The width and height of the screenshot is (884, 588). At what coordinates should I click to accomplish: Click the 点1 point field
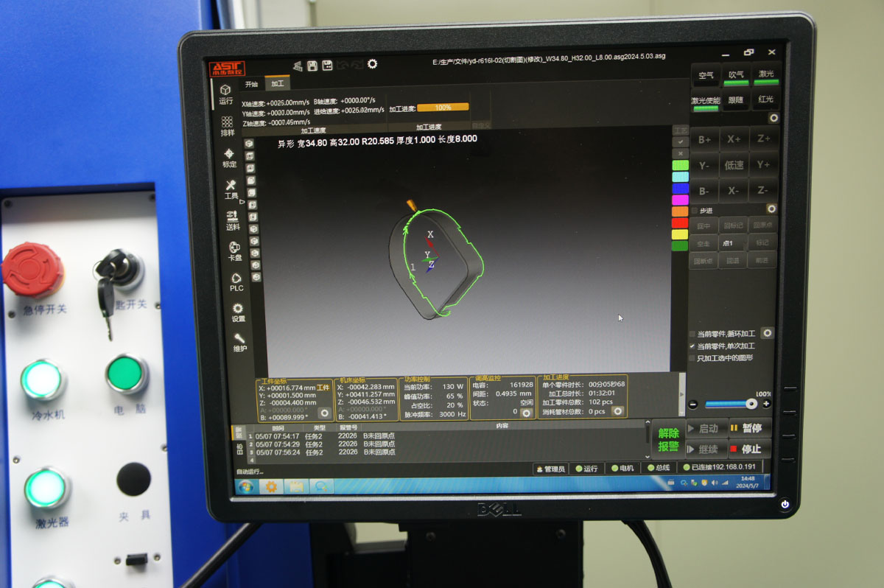pos(732,243)
